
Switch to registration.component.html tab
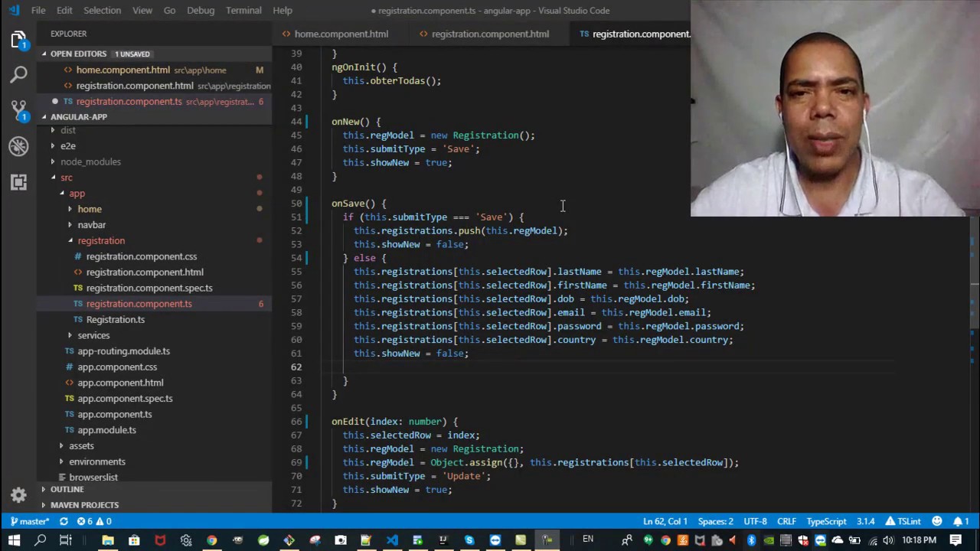tap(490, 34)
